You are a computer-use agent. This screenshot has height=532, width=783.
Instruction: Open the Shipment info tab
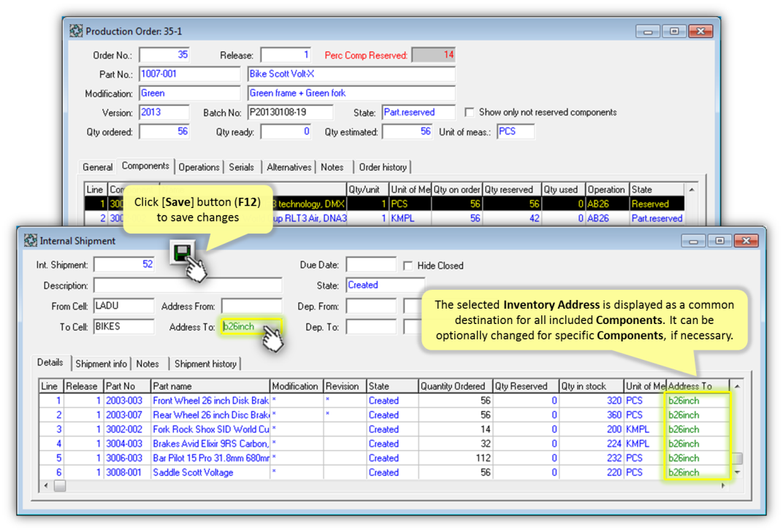[x=101, y=363]
